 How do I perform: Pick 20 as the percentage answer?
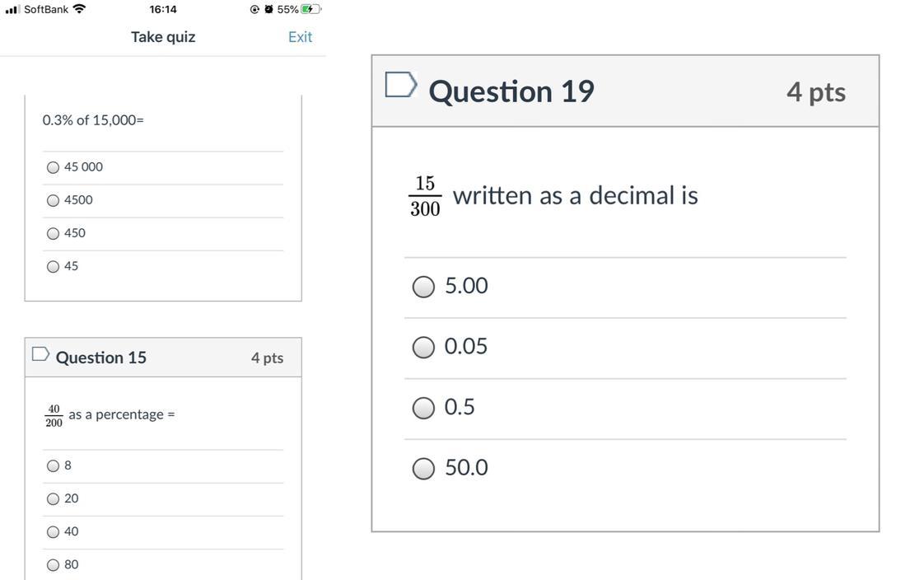coord(54,499)
